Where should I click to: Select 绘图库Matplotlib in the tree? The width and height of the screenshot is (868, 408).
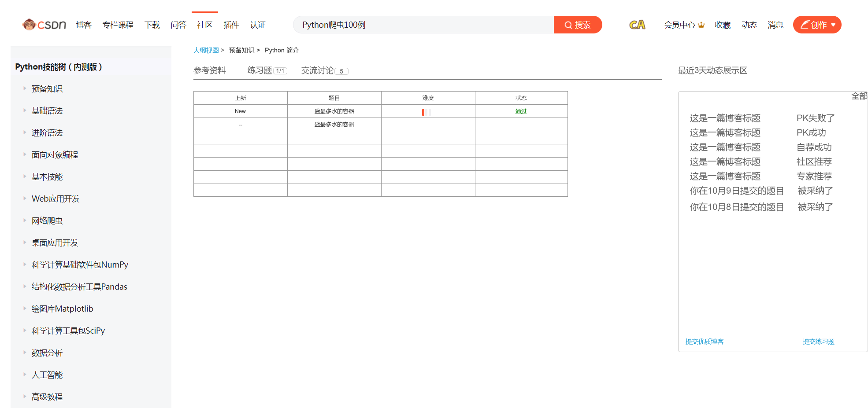pyautogui.click(x=63, y=309)
